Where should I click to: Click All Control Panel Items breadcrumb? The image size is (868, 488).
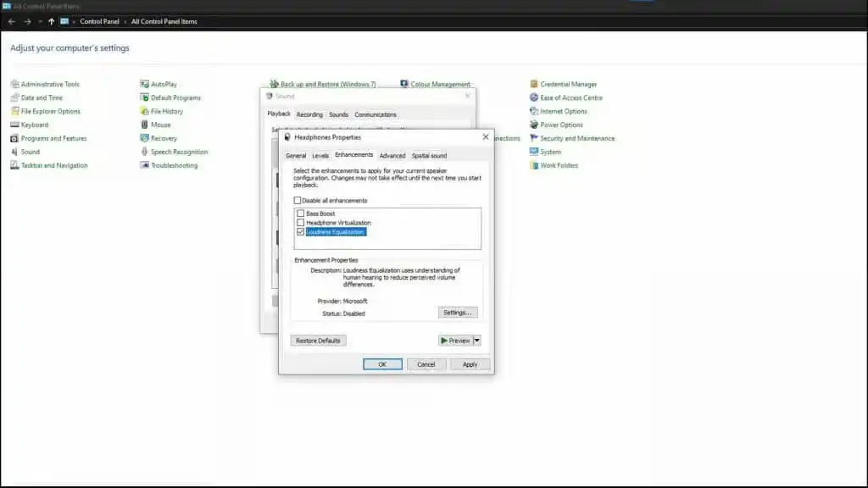[x=164, y=21]
